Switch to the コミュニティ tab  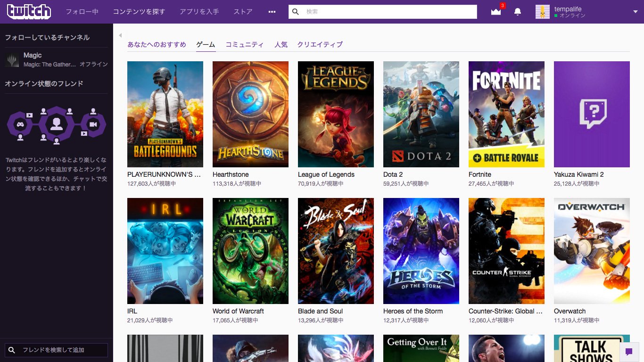[245, 44]
